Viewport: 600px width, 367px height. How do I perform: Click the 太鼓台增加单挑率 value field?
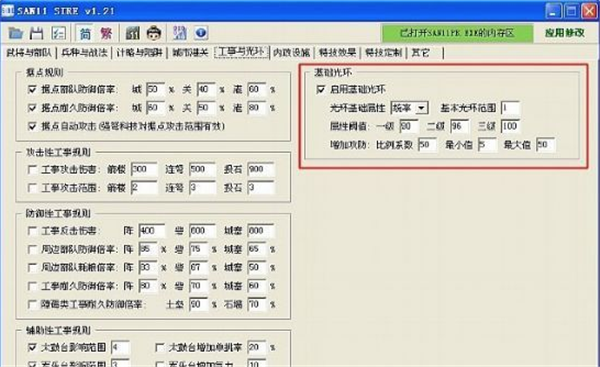[x=257, y=347]
